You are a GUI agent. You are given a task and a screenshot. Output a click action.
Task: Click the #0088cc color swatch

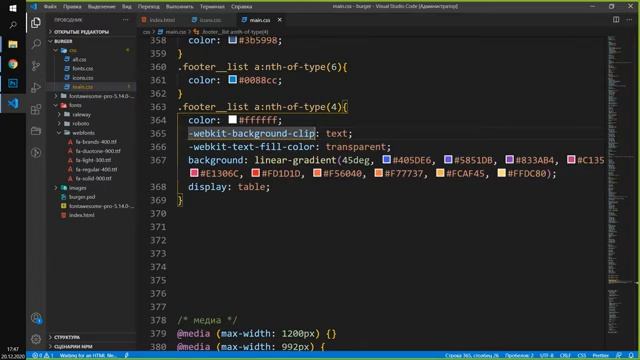pos(233,80)
